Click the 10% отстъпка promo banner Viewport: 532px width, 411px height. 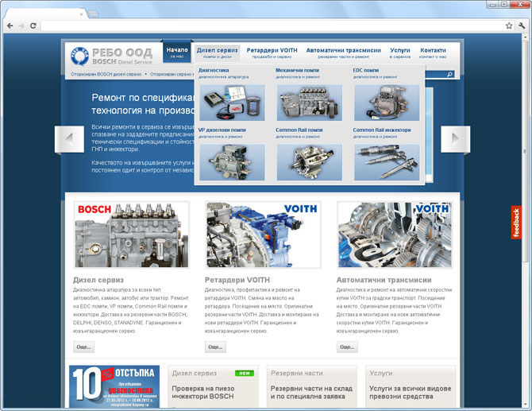click(114, 386)
